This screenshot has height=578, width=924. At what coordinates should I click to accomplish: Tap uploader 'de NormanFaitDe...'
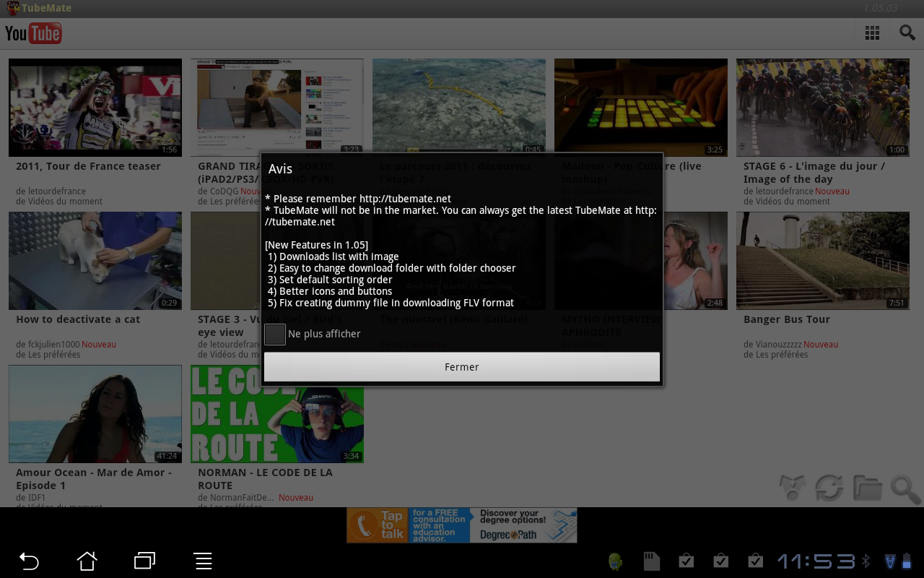(x=236, y=498)
